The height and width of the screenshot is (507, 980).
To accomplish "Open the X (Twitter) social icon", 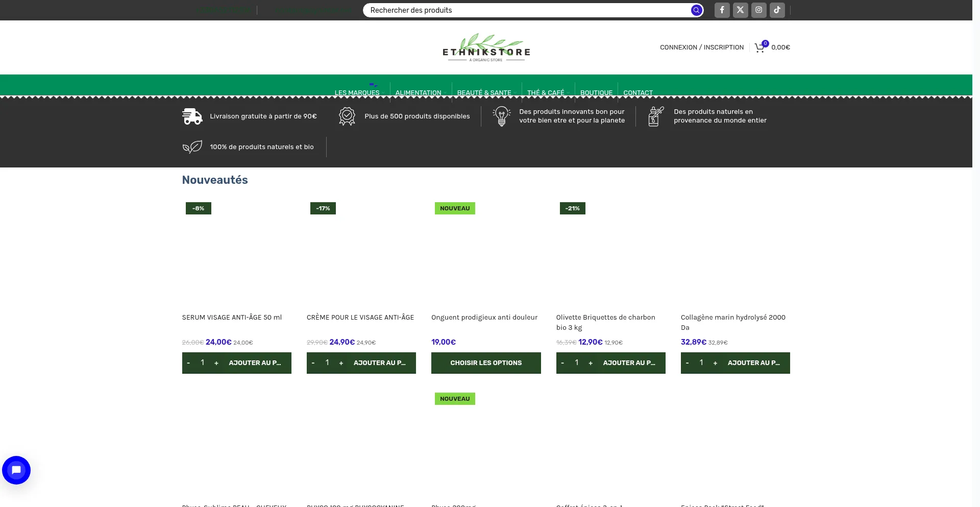I will (x=740, y=10).
